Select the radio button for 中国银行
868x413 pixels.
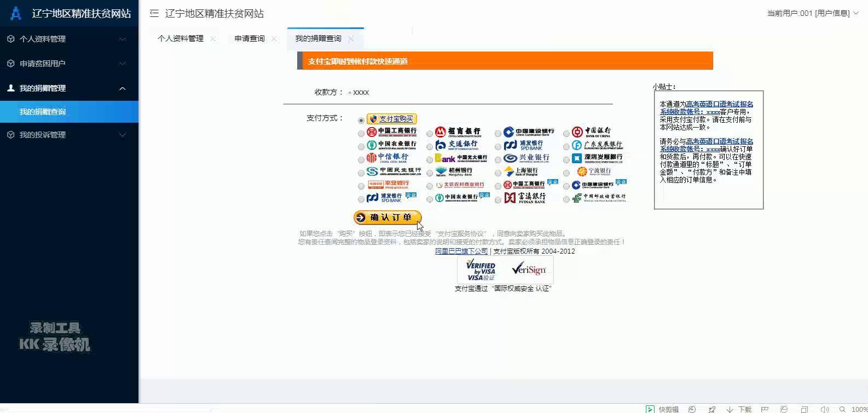566,133
